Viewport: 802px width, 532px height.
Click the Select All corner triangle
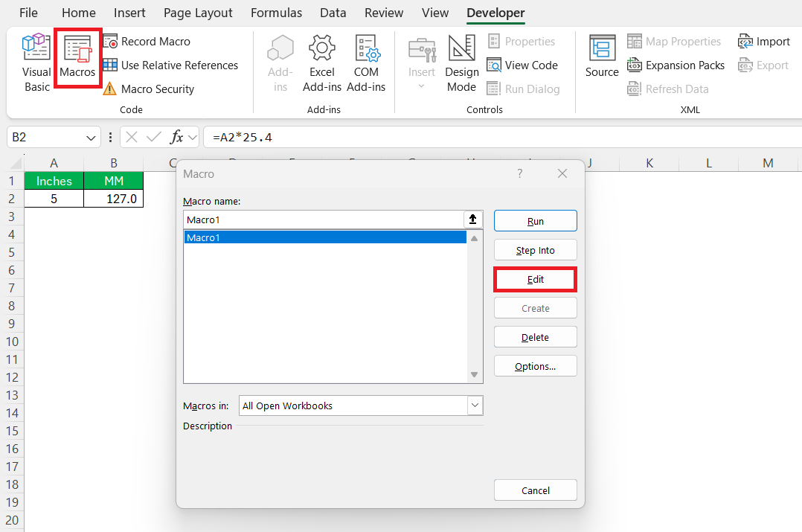pos(16,163)
